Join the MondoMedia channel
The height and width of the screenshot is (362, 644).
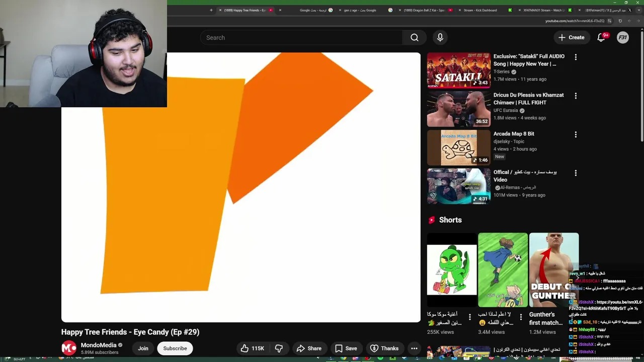143,348
